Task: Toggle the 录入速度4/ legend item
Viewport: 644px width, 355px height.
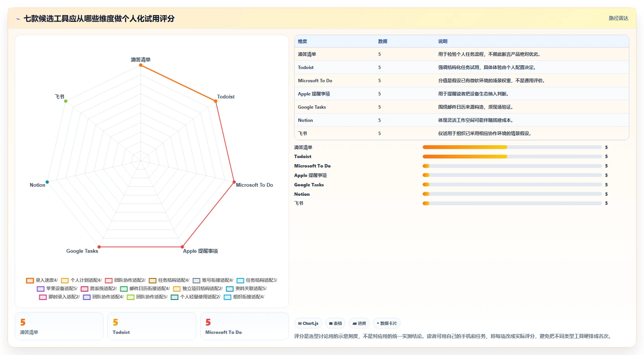Action: [x=42, y=280]
